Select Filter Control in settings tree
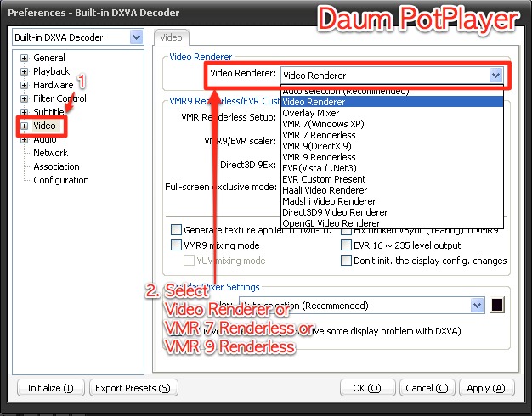 [59, 98]
